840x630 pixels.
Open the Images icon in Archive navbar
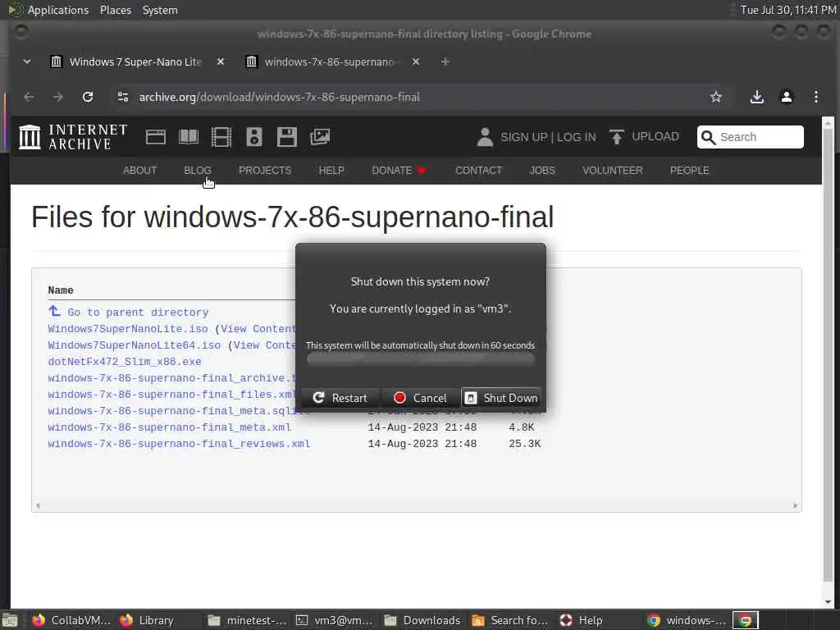coord(320,137)
